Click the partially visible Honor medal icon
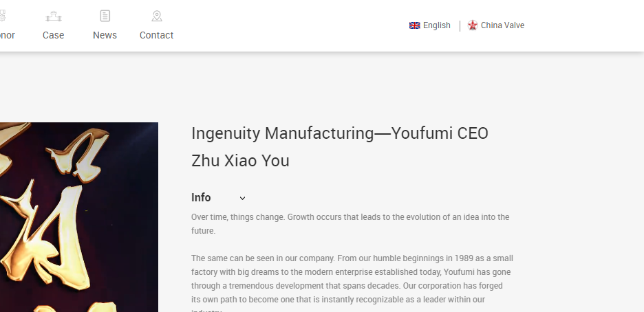The height and width of the screenshot is (312, 644). tap(3, 16)
